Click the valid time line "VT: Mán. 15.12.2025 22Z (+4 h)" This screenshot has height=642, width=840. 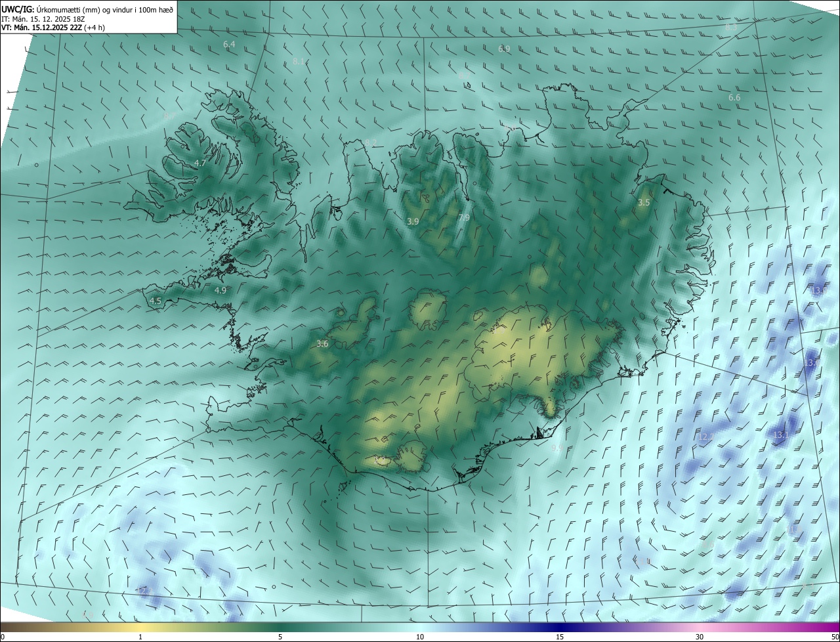53,28
